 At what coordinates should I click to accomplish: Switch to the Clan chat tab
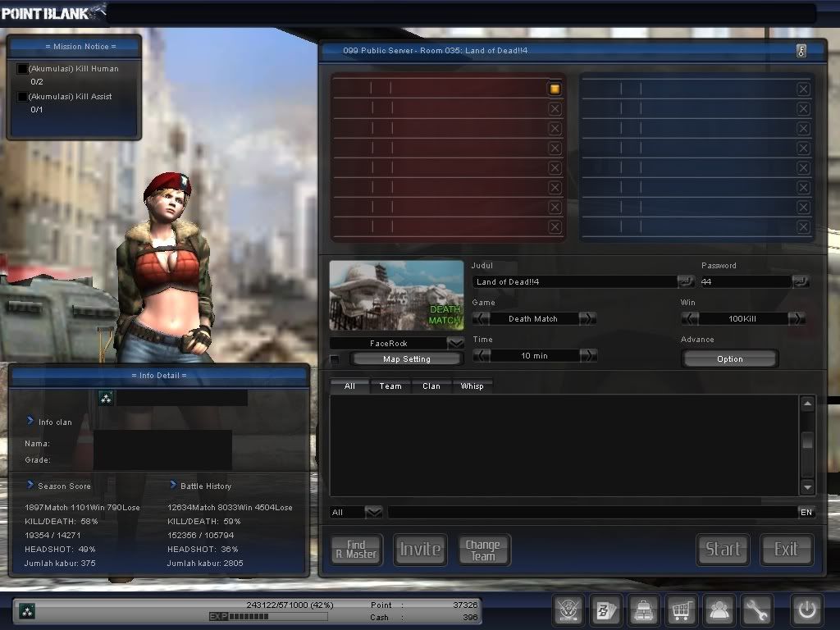tap(431, 386)
